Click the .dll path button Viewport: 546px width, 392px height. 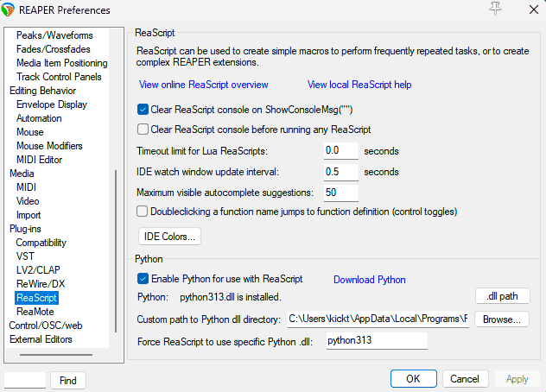click(x=502, y=296)
